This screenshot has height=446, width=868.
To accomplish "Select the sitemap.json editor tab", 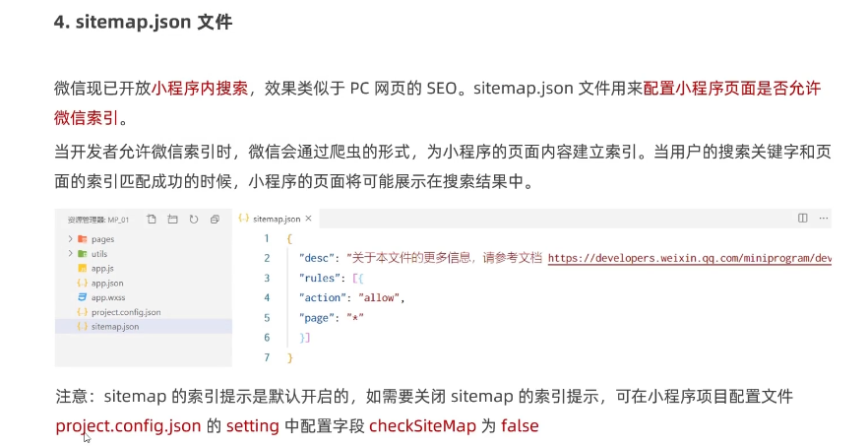I will pyautogui.click(x=276, y=219).
